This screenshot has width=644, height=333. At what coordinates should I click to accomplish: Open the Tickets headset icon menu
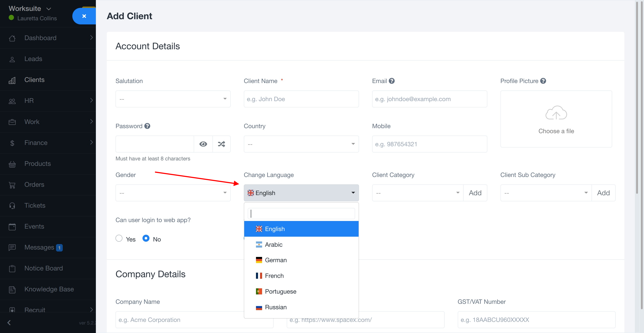click(12, 206)
